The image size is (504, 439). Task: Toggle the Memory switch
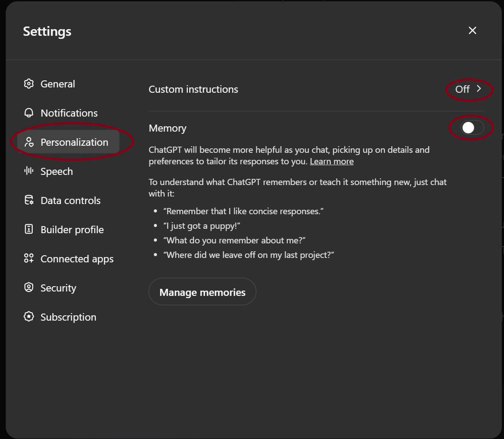coord(472,128)
